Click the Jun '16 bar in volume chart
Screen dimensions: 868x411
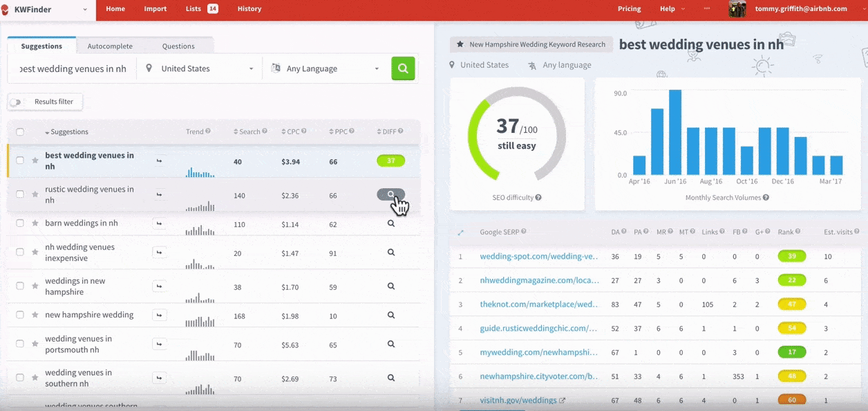coord(675,133)
